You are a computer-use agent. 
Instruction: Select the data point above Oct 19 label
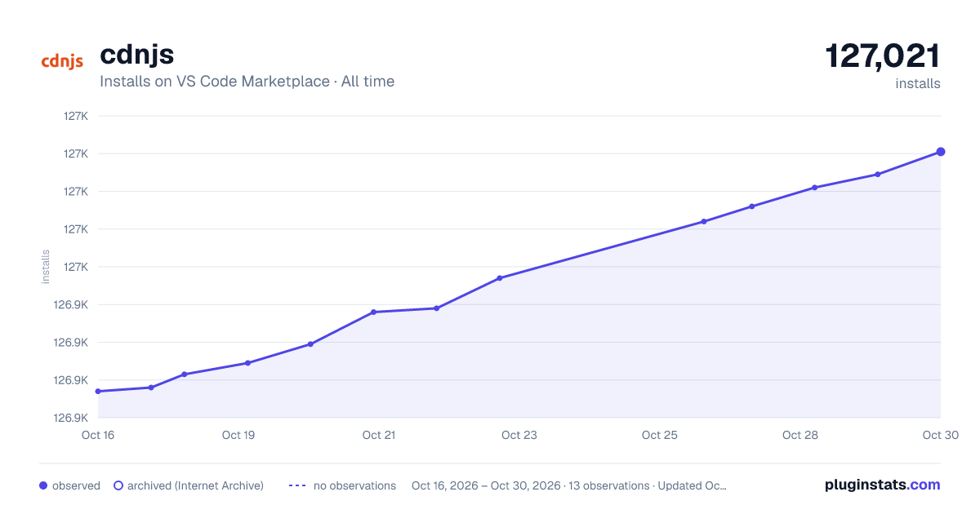click(x=247, y=363)
